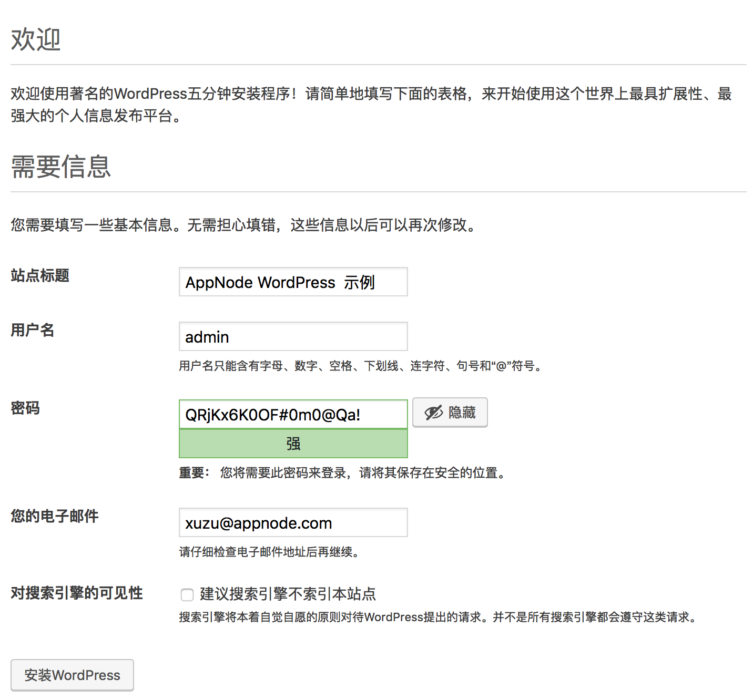Click the 隐藏 hide password button

(x=450, y=412)
